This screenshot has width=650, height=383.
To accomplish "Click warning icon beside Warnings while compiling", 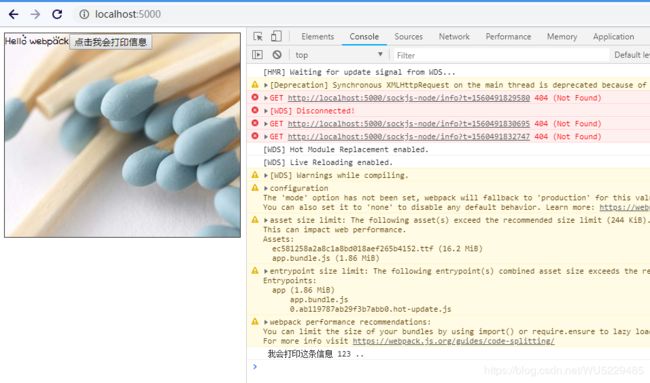I will pos(255,175).
